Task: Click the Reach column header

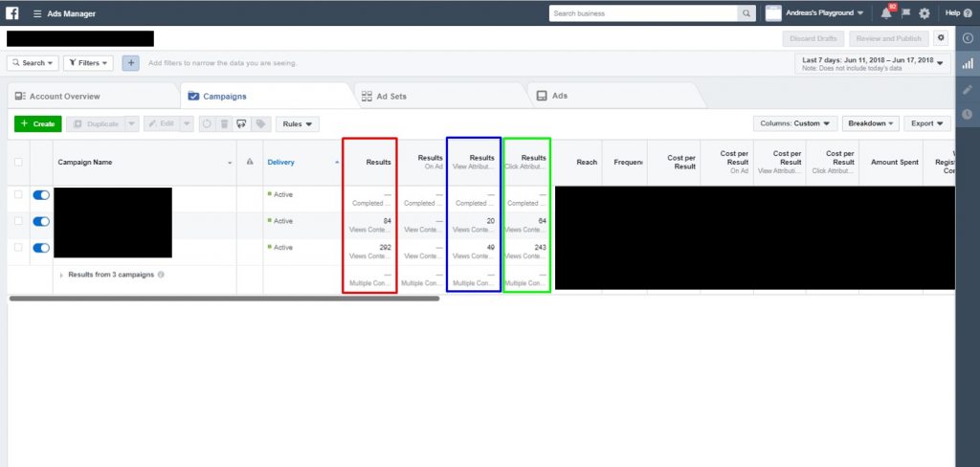Action: click(x=579, y=162)
